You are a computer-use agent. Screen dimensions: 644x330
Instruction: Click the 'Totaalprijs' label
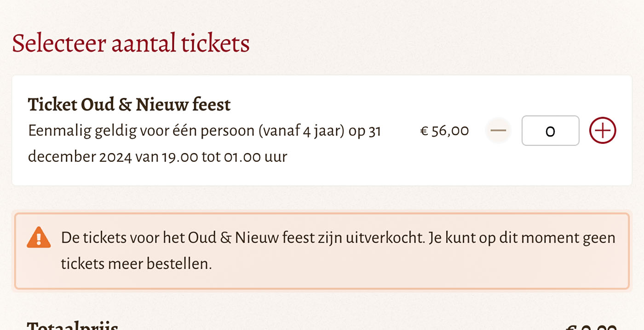click(73, 325)
